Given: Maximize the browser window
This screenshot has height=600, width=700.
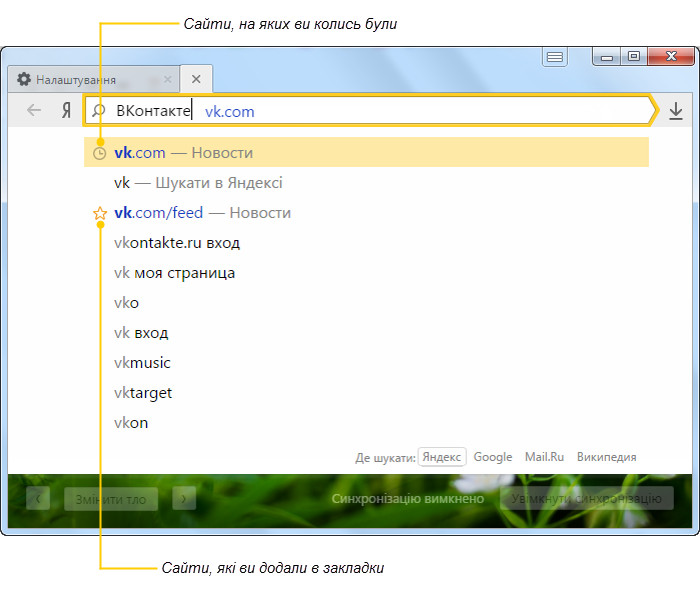Looking at the screenshot, I should (633, 56).
